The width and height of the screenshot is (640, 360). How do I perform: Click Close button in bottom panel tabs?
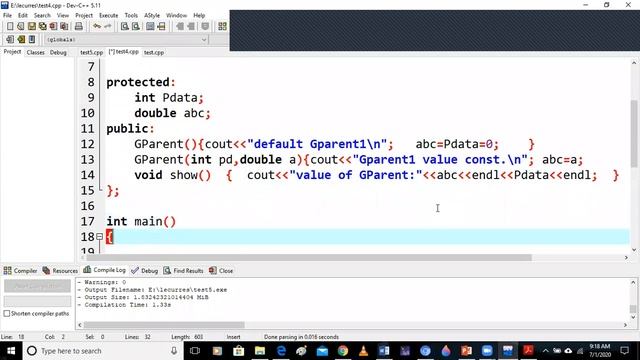click(x=221, y=271)
